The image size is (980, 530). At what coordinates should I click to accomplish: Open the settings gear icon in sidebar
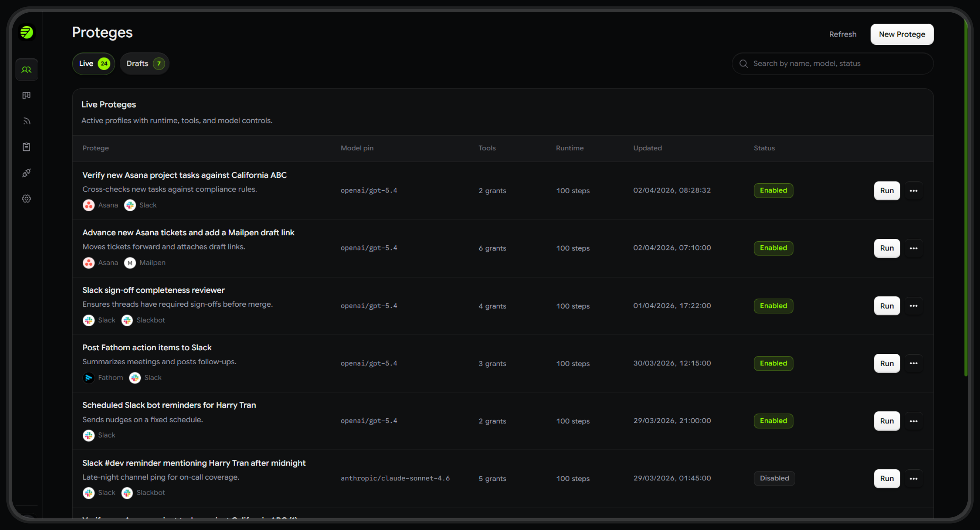coord(27,199)
